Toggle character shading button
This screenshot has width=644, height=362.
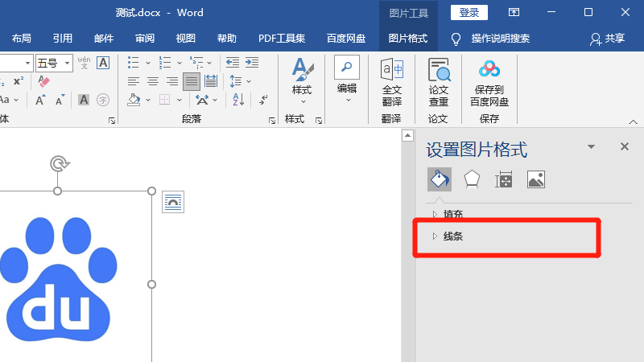coord(84,100)
